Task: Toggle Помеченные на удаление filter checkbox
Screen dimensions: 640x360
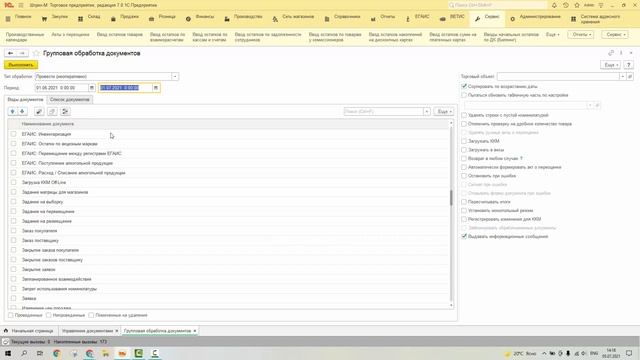Action: [x=91, y=315]
